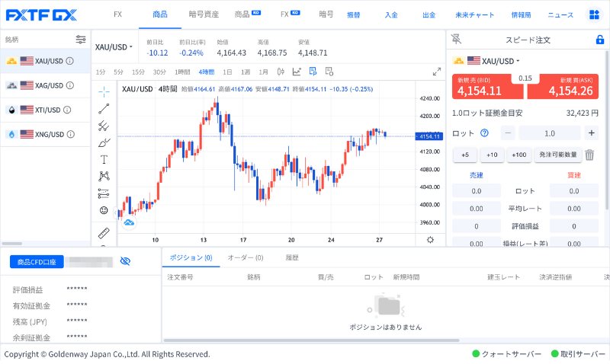
Task: Select the 1時間 timeframe
Action: click(182, 72)
